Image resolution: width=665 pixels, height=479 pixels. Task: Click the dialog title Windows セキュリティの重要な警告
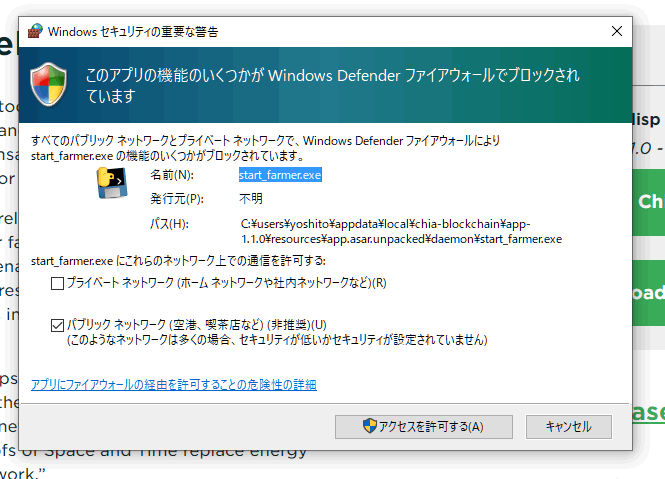(x=133, y=31)
